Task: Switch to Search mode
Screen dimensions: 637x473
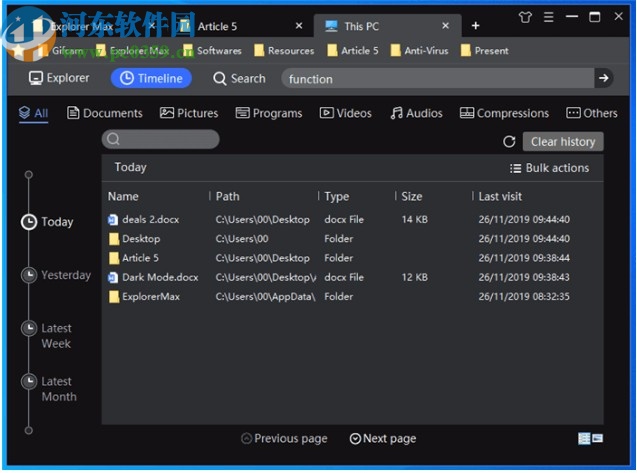Action: (x=239, y=78)
